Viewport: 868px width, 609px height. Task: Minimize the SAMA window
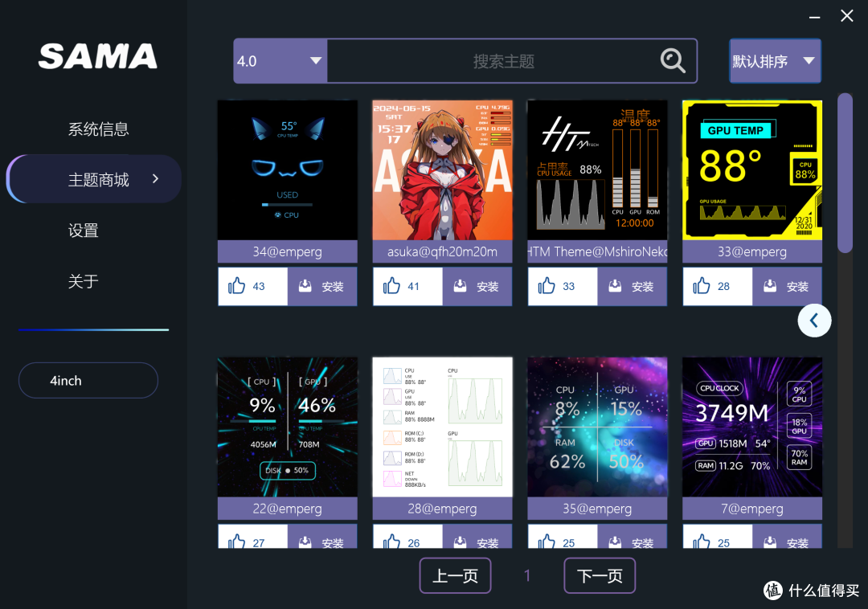(x=814, y=17)
